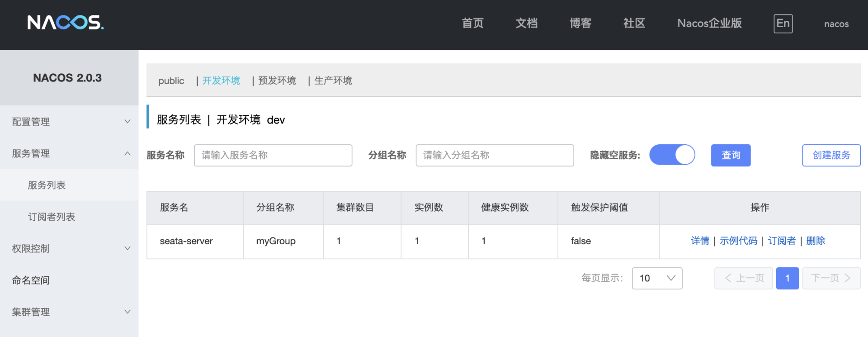Focus the 分组名称 input field
This screenshot has width=868, height=337.
pos(495,155)
